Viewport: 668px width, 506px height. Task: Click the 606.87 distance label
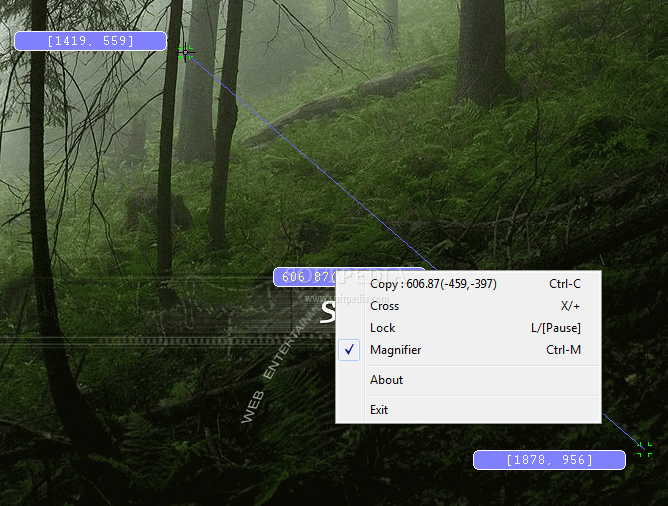(305, 277)
